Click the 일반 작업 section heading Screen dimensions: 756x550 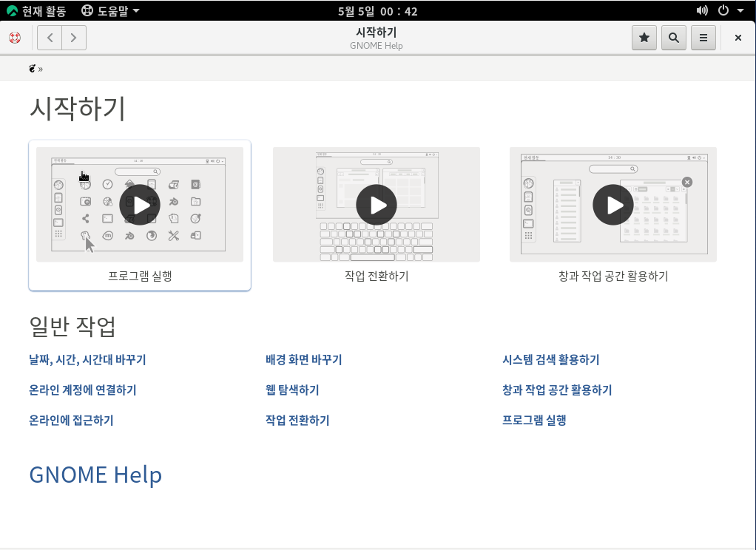coord(72,327)
